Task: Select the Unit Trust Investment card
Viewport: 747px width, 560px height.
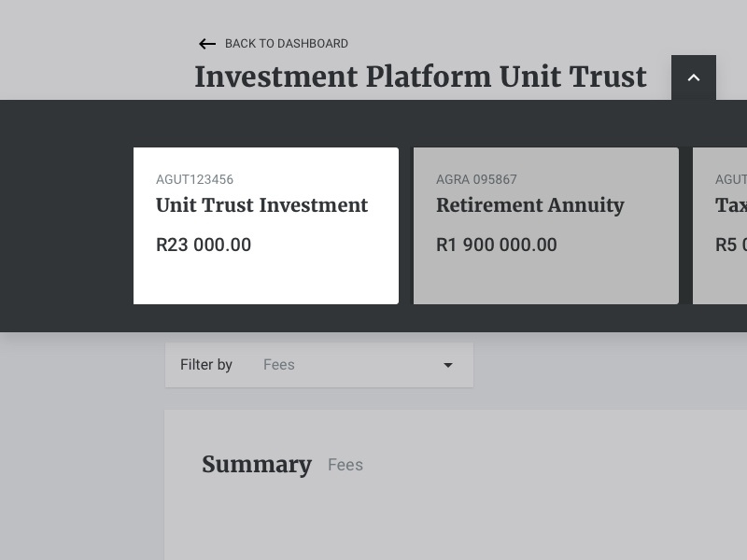Action: [x=265, y=225]
